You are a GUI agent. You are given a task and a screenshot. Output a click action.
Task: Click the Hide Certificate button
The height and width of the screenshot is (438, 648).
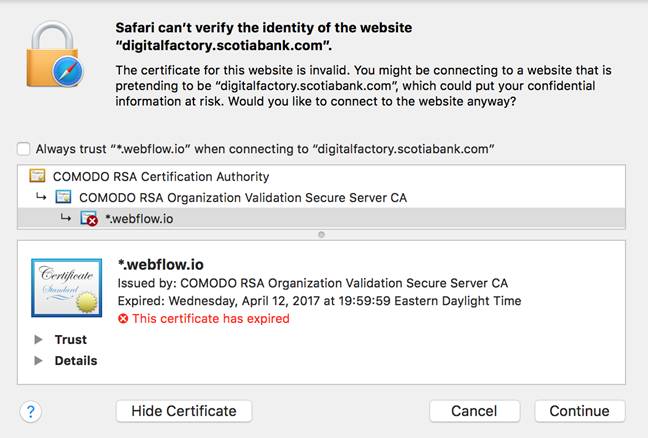(184, 411)
